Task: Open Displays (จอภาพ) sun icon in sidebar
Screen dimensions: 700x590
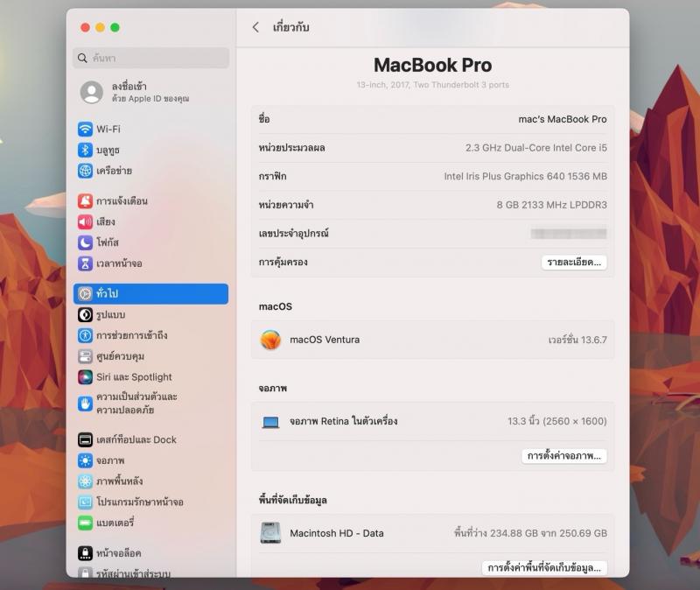Action: 85,460
